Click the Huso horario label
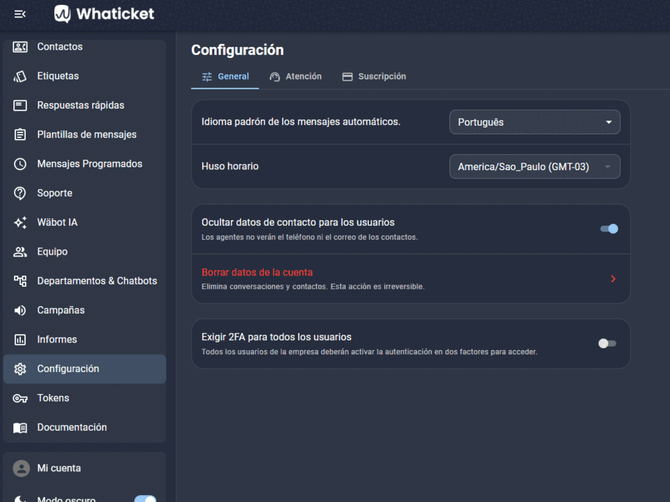The height and width of the screenshot is (502, 670). pyautogui.click(x=230, y=166)
